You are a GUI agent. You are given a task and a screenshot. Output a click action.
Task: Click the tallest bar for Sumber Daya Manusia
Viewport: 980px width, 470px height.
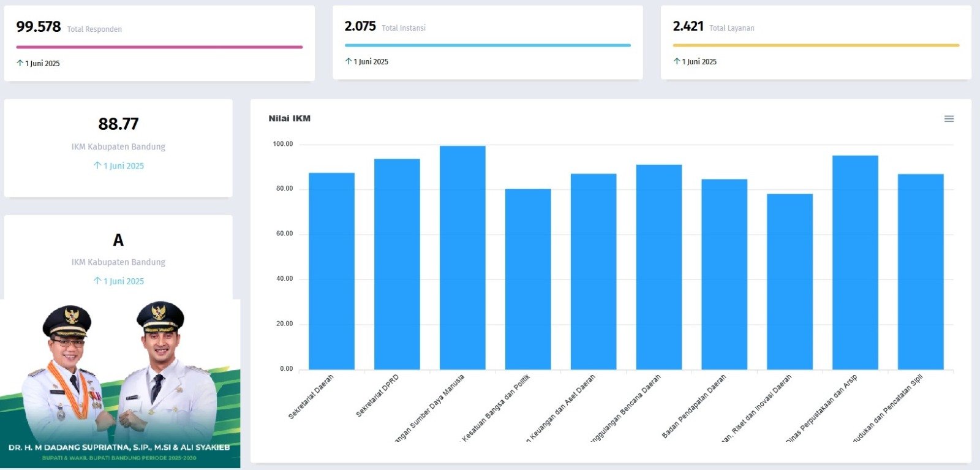point(462,257)
